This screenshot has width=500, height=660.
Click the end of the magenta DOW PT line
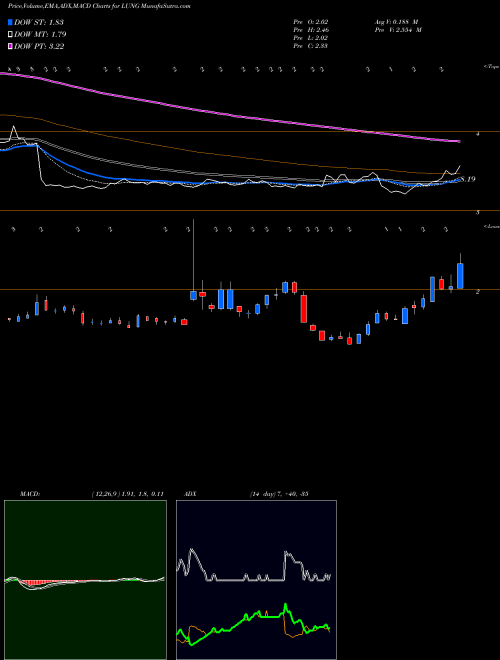click(x=459, y=141)
